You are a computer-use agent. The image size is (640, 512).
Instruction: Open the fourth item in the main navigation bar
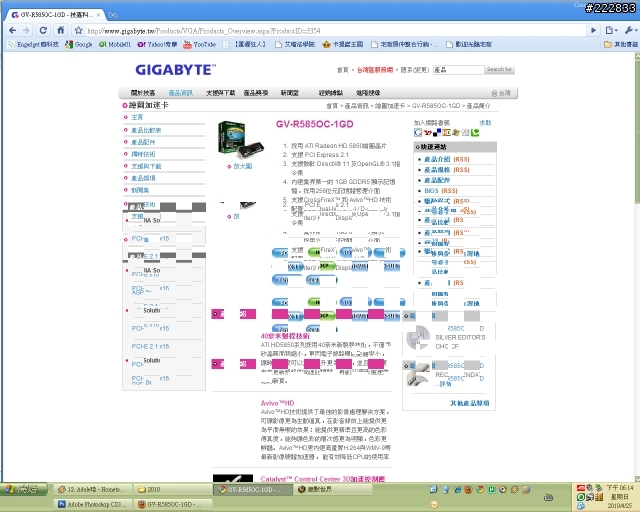coord(256,93)
